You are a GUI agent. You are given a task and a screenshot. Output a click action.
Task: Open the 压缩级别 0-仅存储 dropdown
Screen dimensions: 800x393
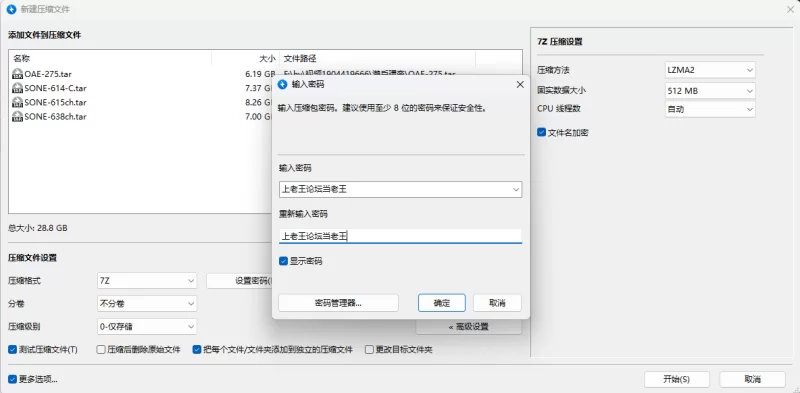147,327
